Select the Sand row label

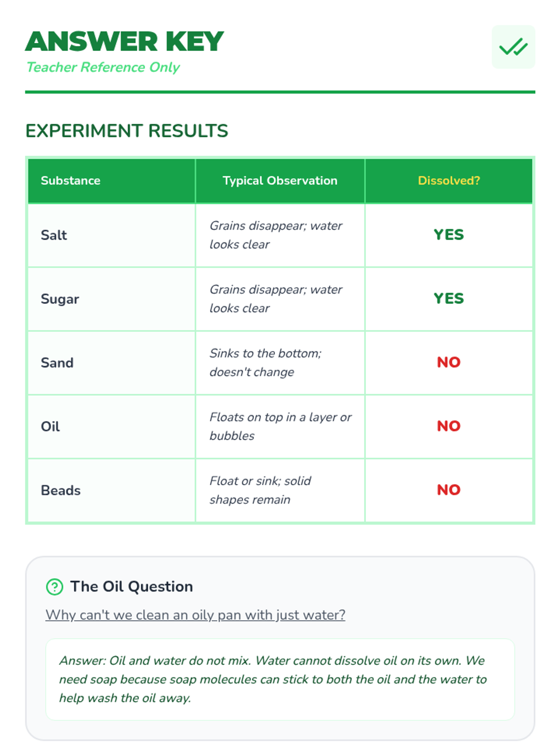[x=57, y=363]
